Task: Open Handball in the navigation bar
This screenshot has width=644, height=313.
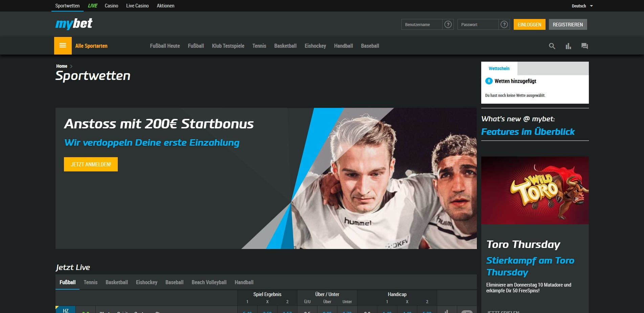Action: [343, 46]
